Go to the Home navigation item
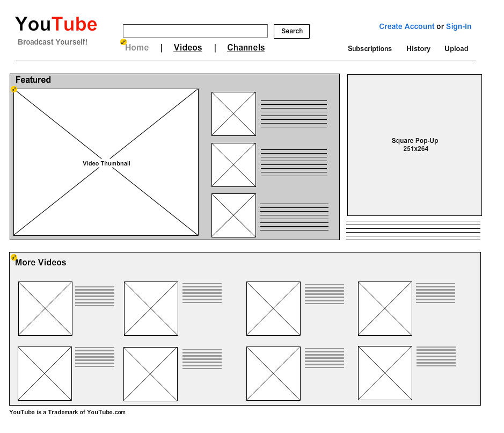The width and height of the screenshot is (504, 433). pos(137,48)
